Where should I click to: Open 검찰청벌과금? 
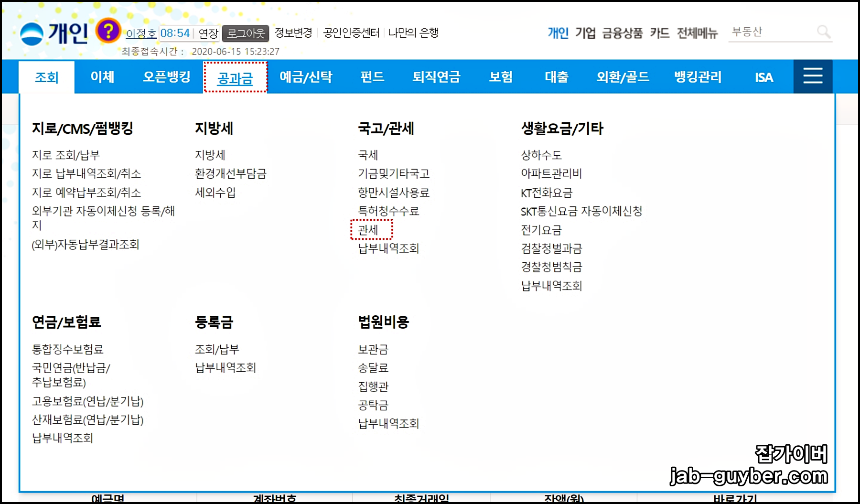point(551,248)
